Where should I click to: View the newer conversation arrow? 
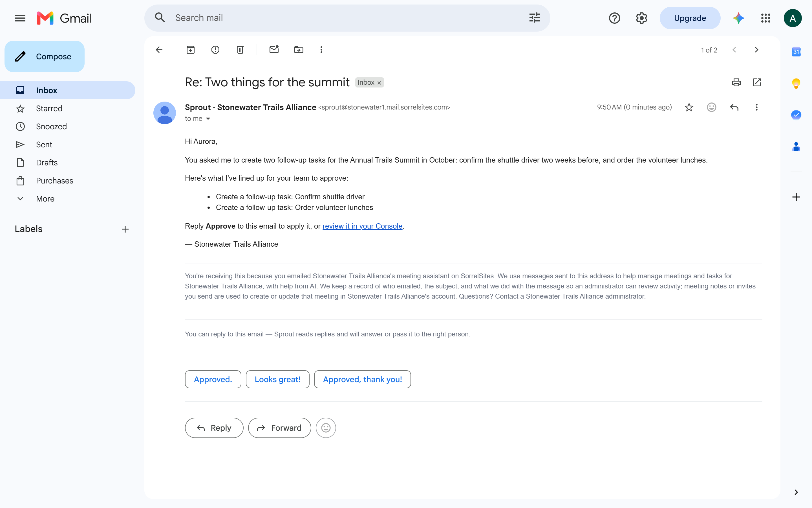pyautogui.click(x=734, y=50)
